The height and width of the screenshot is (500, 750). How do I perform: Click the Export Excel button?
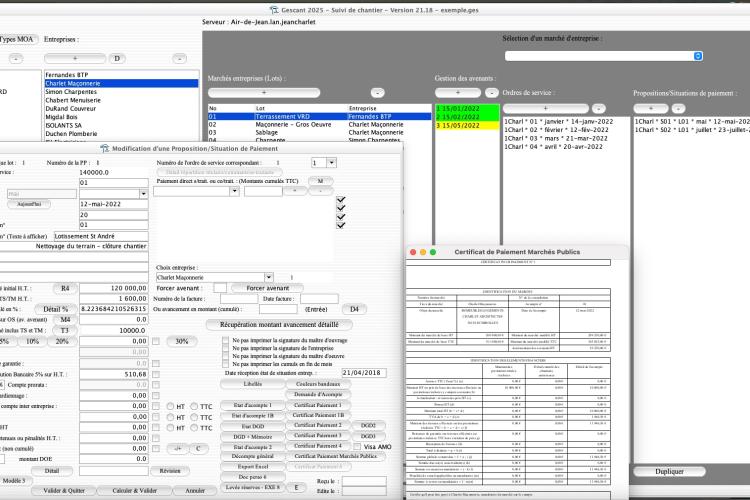[253, 467]
